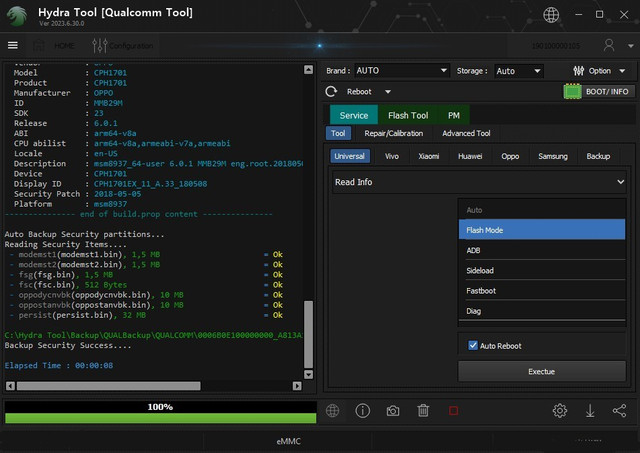The width and height of the screenshot is (640, 453).
Task: Click the Exectue button
Action: pyautogui.click(x=542, y=371)
